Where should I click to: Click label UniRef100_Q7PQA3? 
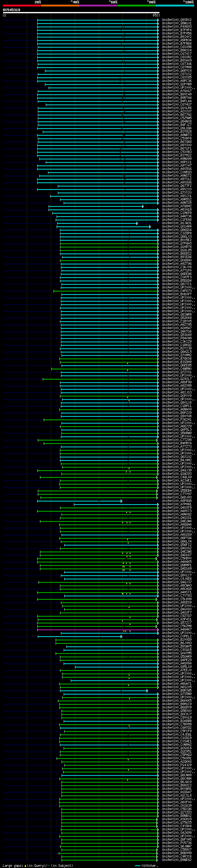coord(177,243)
